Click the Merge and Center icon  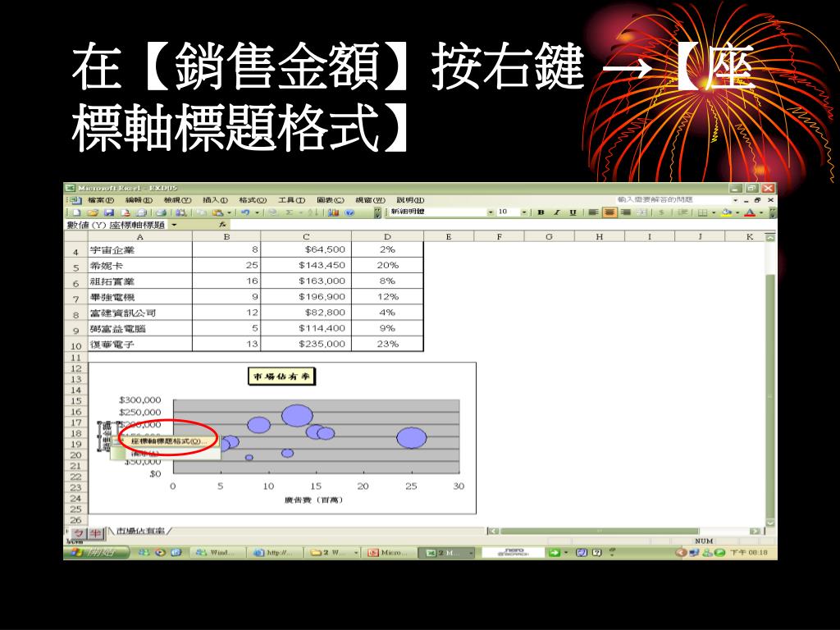(x=641, y=212)
